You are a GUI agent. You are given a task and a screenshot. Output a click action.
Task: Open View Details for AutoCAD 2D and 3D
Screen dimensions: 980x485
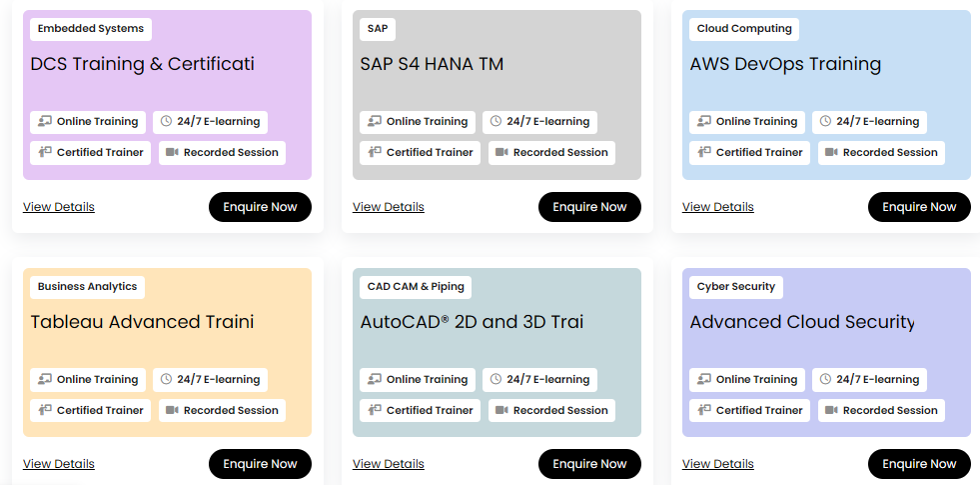pos(388,464)
